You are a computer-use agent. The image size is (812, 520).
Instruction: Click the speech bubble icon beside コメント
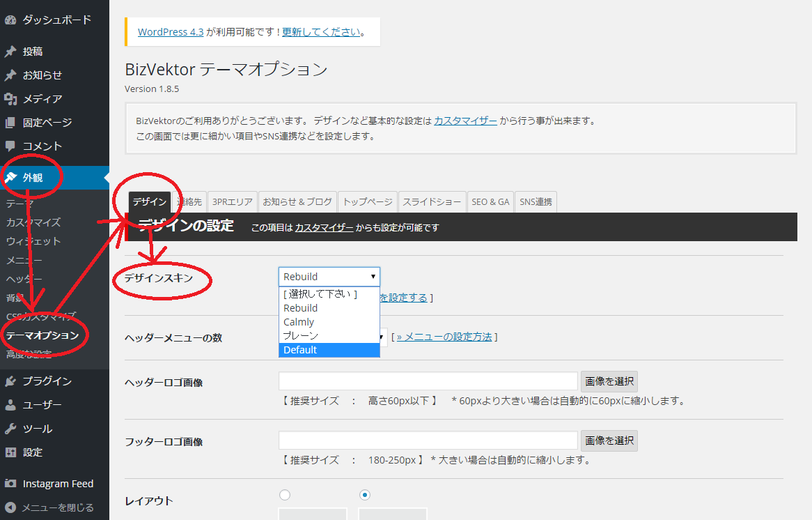[x=10, y=146]
